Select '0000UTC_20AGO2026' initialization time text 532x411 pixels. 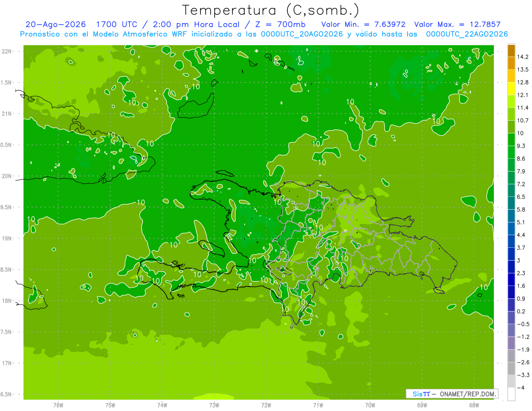(301, 34)
